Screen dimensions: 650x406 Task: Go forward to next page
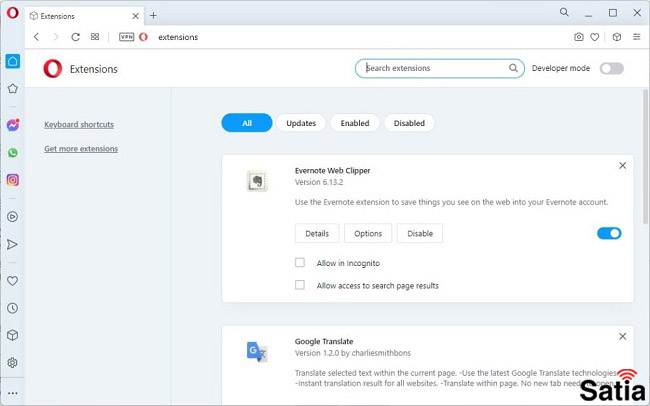coord(56,37)
